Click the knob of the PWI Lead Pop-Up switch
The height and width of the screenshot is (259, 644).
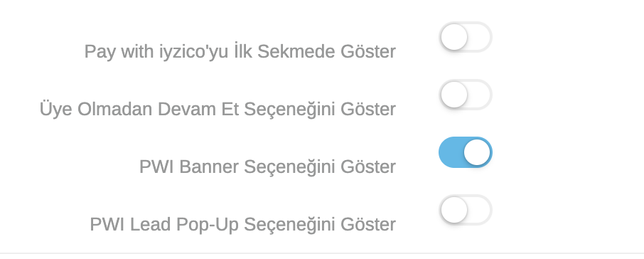[x=454, y=210]
